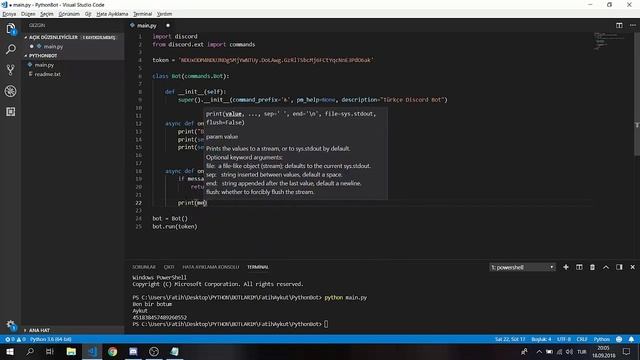The height and width of the screenshot is (360, 640).
Task: Focus the PowerShell terminal prompt line
Action: click(x=230, y=324)
